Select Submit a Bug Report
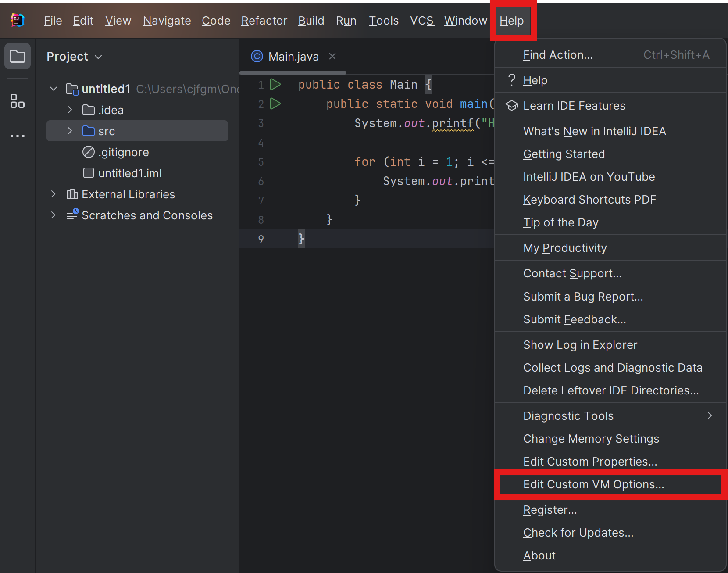The width and height of the screenshot is (728, 573). 610,297
